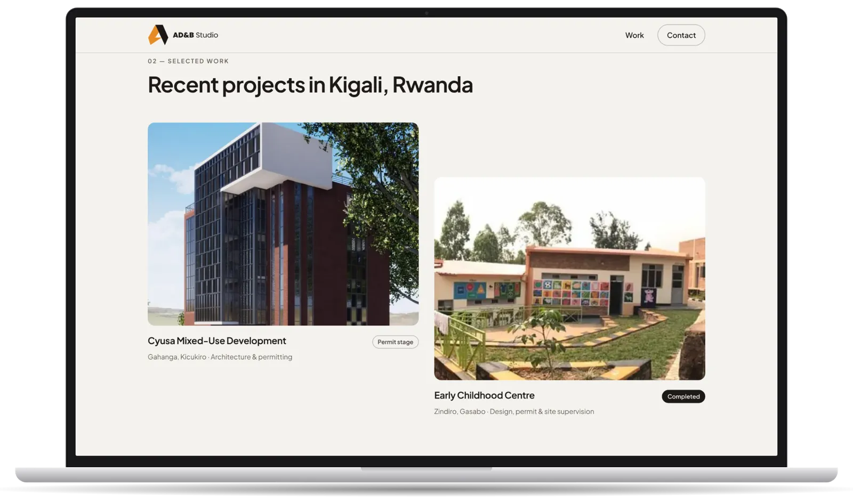The image size is (853, 504).
Task: Click 'Recent projects in Kigali, Rwanda' heading
Action: (x=310, y=85)
